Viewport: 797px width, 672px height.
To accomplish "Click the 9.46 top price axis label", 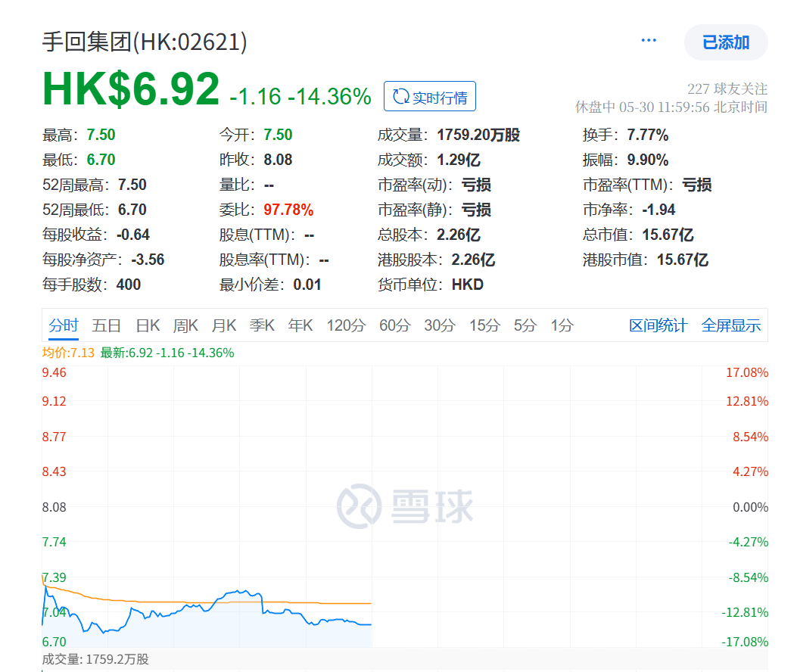I will point(54,372).
